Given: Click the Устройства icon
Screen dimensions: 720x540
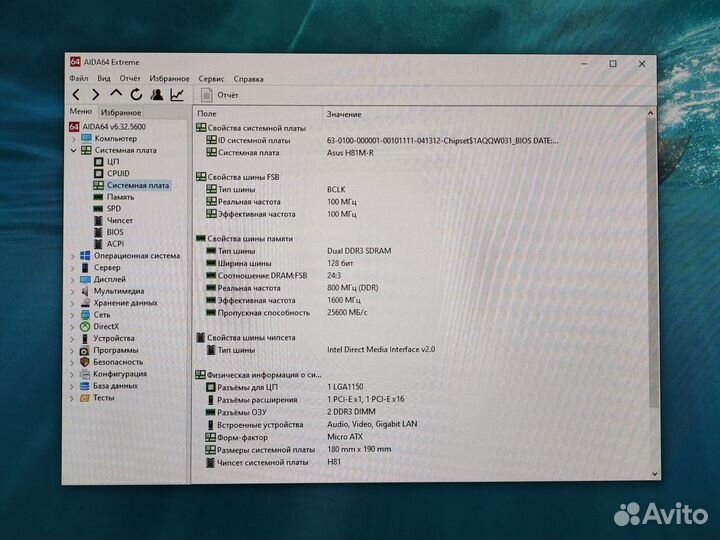Looking at the screenshot, I should pos(84,338).
